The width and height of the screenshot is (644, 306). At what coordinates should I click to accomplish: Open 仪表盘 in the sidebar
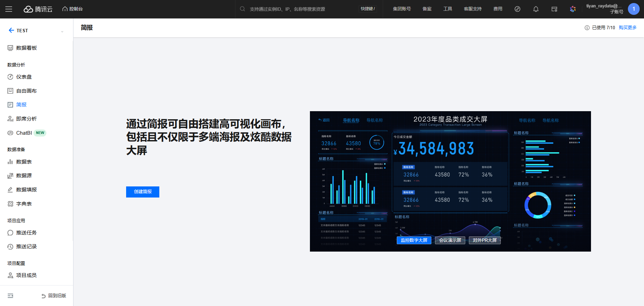coord(24,77)
